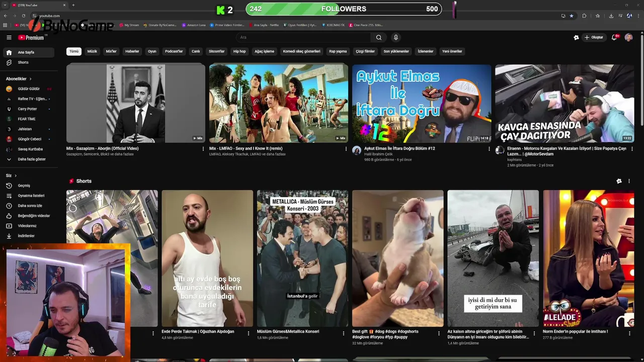Image resolution: width=644 pixels, height=362 pixels.
Task: Select Komedi skeç gösterileri chip
Action: [x=301, y=51]
